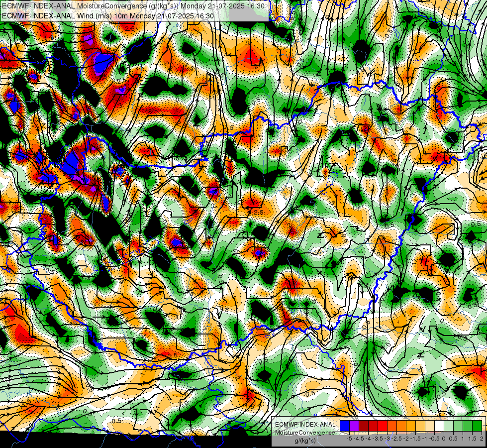Click the legend tick label '2'

[482, 439]
